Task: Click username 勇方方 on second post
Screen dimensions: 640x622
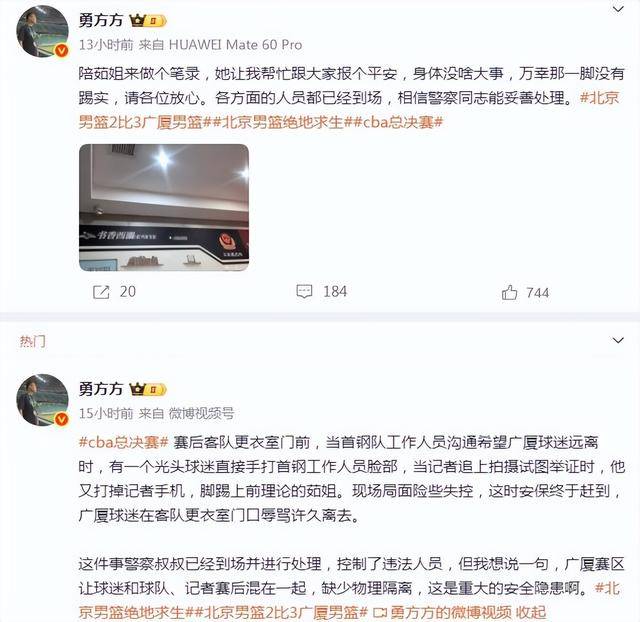Action: tap(101, 389)
